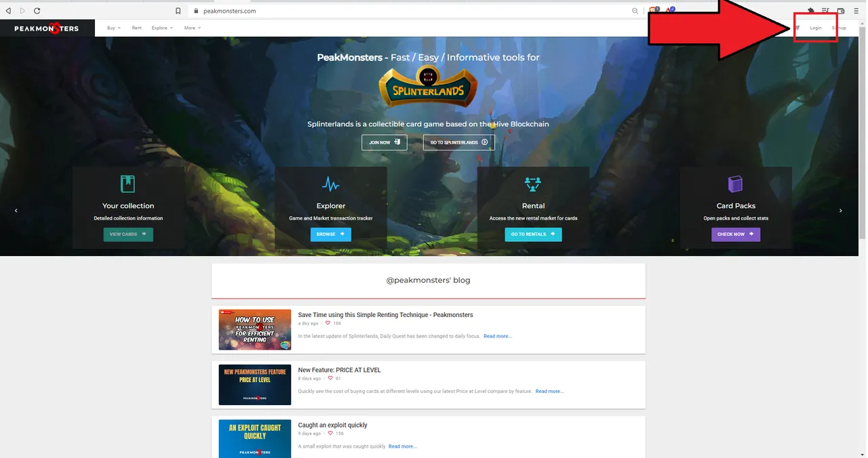Click the Card Packs purple pack icon
This screenshot has height=458, width=868.
coord(736,184)
